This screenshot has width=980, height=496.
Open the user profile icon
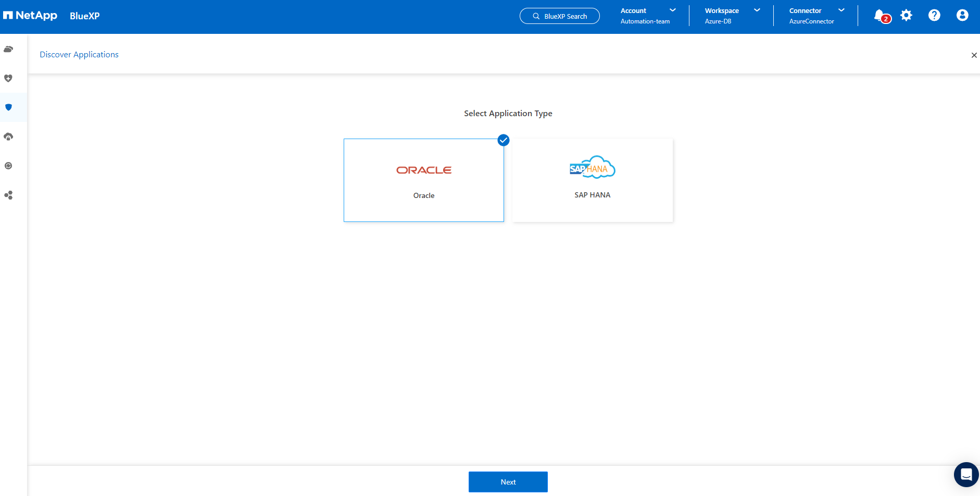coord(962,16)
